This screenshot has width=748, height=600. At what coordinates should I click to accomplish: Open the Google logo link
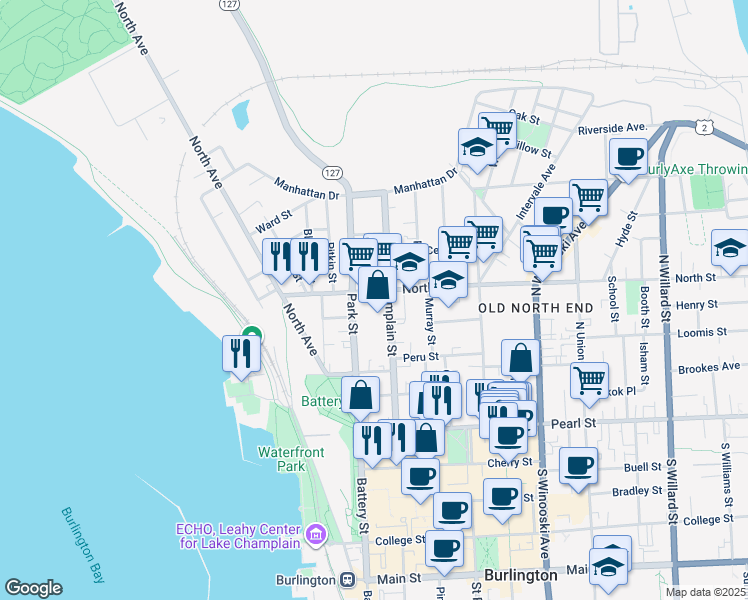click(x=33, y=588)
